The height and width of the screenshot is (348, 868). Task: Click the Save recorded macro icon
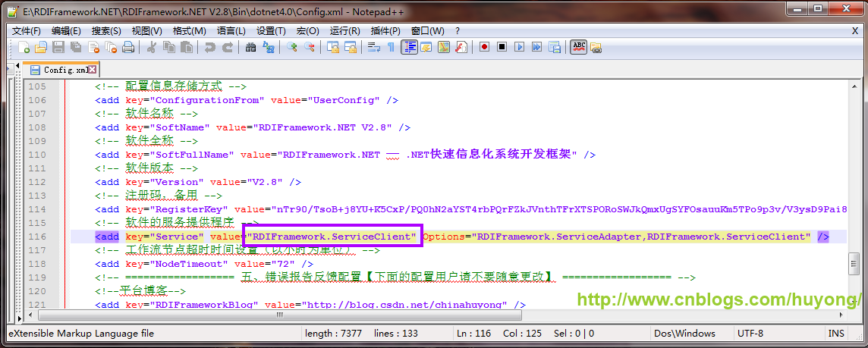[554, 48]
